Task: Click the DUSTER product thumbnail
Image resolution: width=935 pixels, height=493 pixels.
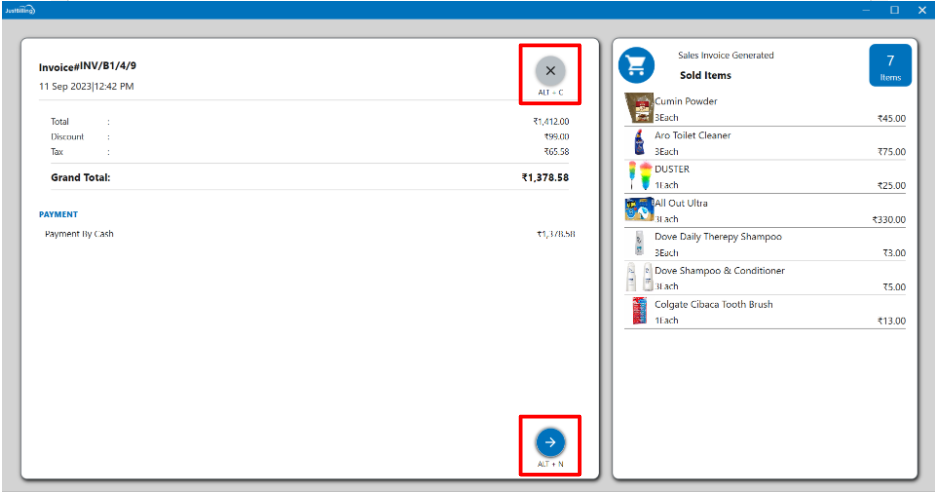Action: (x=638, y=176)
